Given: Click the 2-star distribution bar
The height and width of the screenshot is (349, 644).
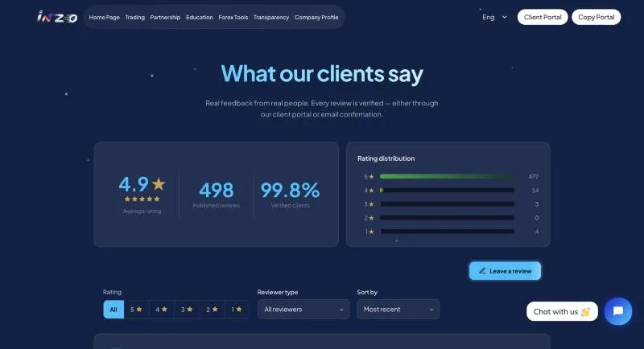Looking at the screenshot, I should coord(447,218).
